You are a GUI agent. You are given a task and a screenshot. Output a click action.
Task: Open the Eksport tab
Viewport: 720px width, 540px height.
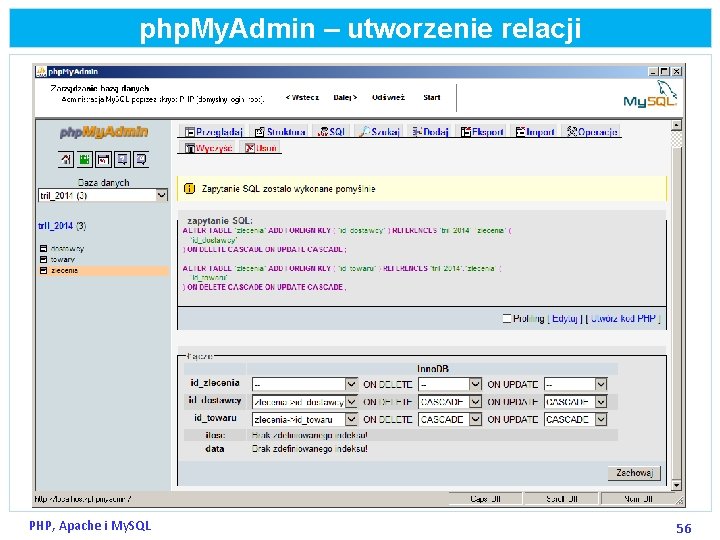click(483, 132)
